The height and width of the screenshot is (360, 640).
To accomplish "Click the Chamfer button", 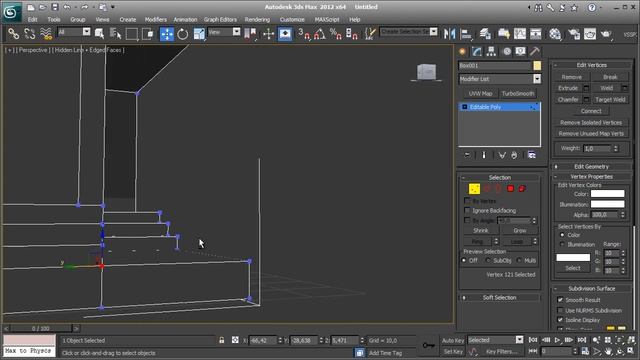I will click(x=568, y=100).
